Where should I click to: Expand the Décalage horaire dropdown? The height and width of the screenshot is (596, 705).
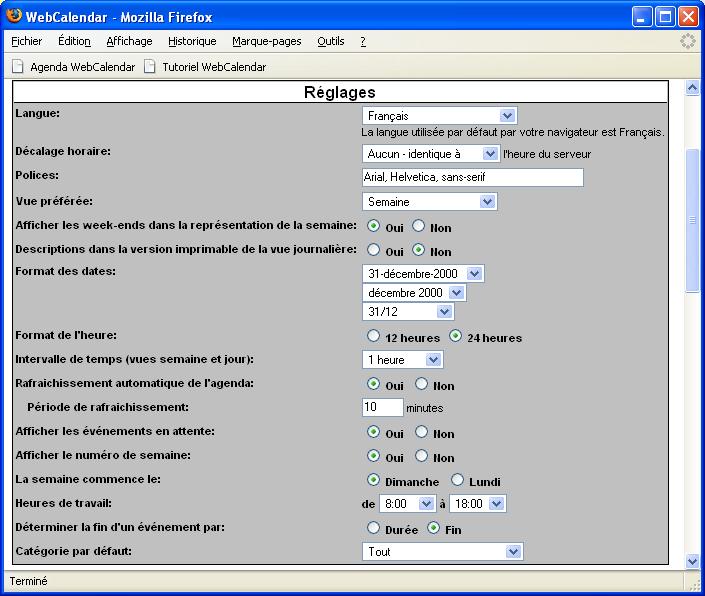[431, 154]
